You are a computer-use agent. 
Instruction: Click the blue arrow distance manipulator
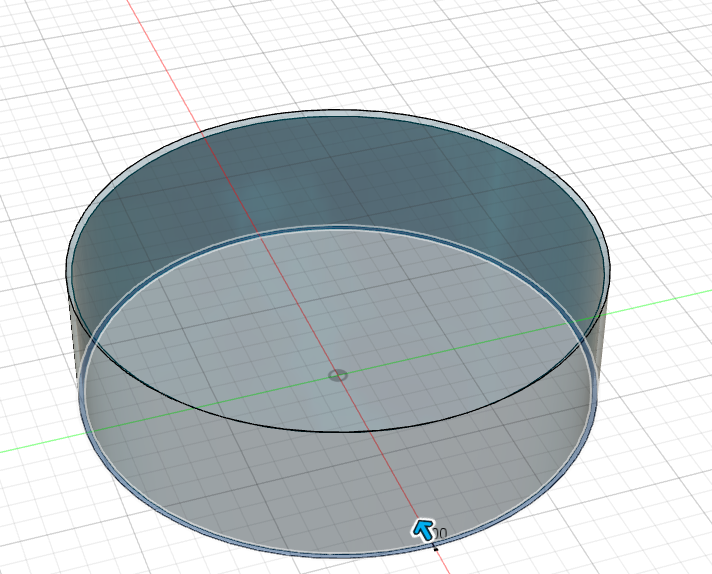click(x=424, y=530)
